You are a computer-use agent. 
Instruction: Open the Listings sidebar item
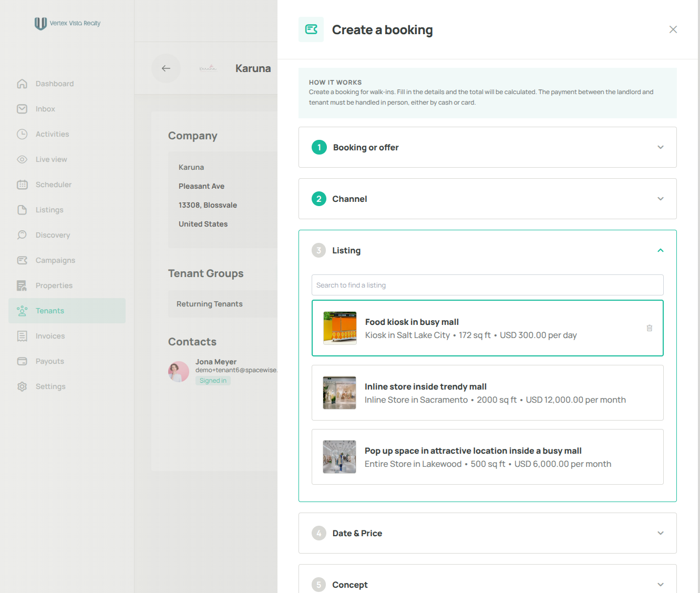[67, 210]
